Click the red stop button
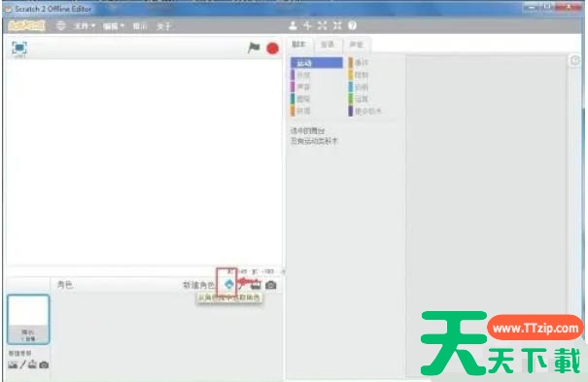Screen dimensions: 588x382 tap(273, 49)
